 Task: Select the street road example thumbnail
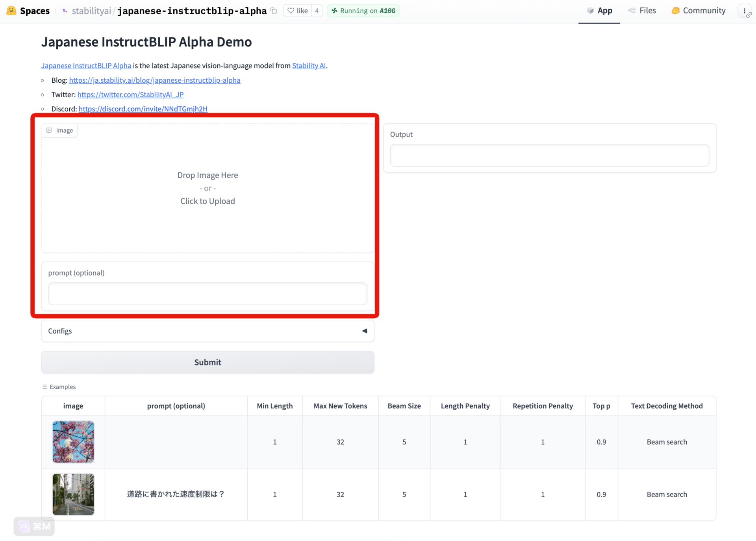point(73,494)
